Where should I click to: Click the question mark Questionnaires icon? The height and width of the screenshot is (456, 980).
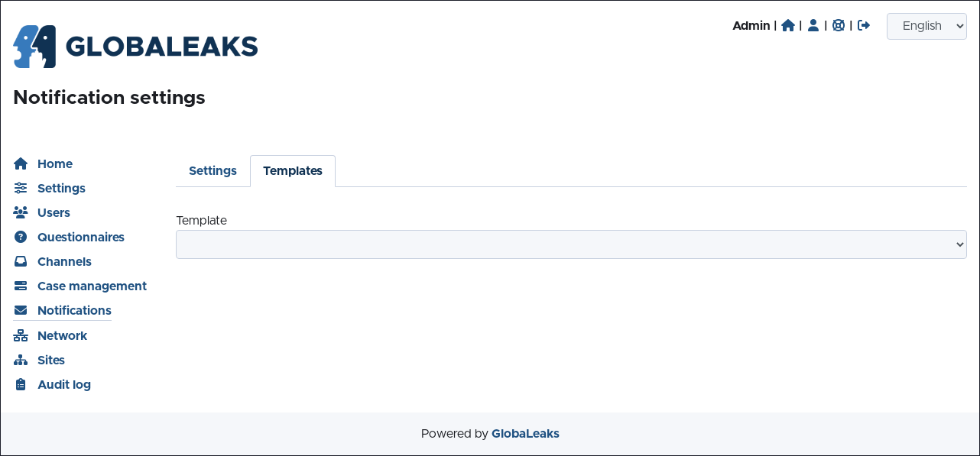(x=21, y=237)
